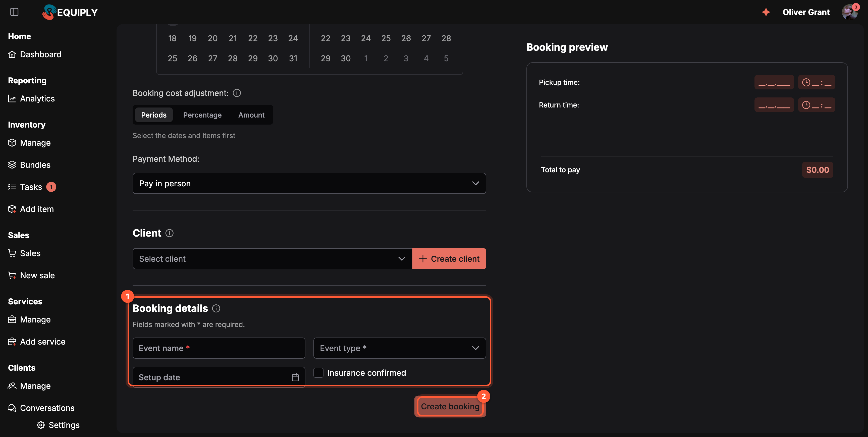The width and height of the screenshot is (868, 437).
Task: Check the Insurance confirmed checkbox
Action: [318, 373]
